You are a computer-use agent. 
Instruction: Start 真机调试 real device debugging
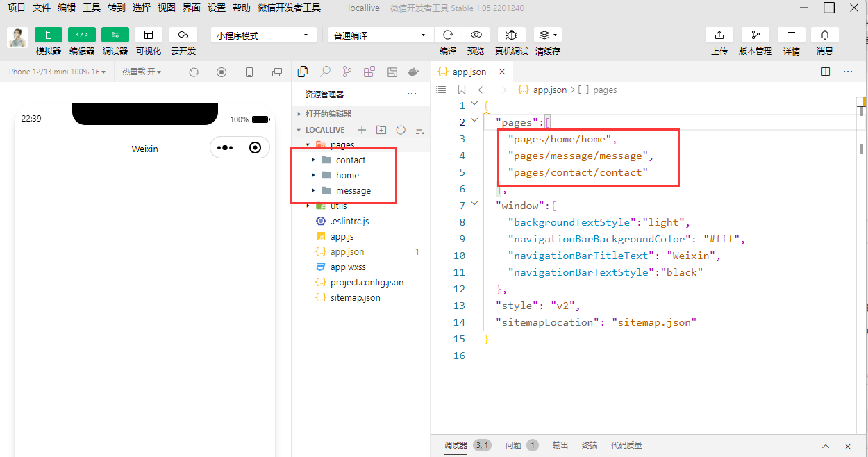[512, 35]
